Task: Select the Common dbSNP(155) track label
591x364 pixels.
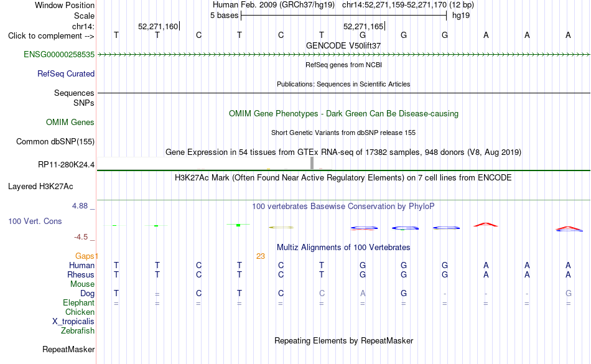Action: 55,142
